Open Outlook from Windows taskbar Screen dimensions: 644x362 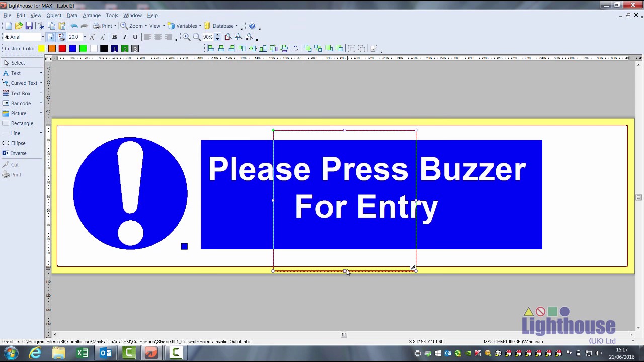click(106, 353)
